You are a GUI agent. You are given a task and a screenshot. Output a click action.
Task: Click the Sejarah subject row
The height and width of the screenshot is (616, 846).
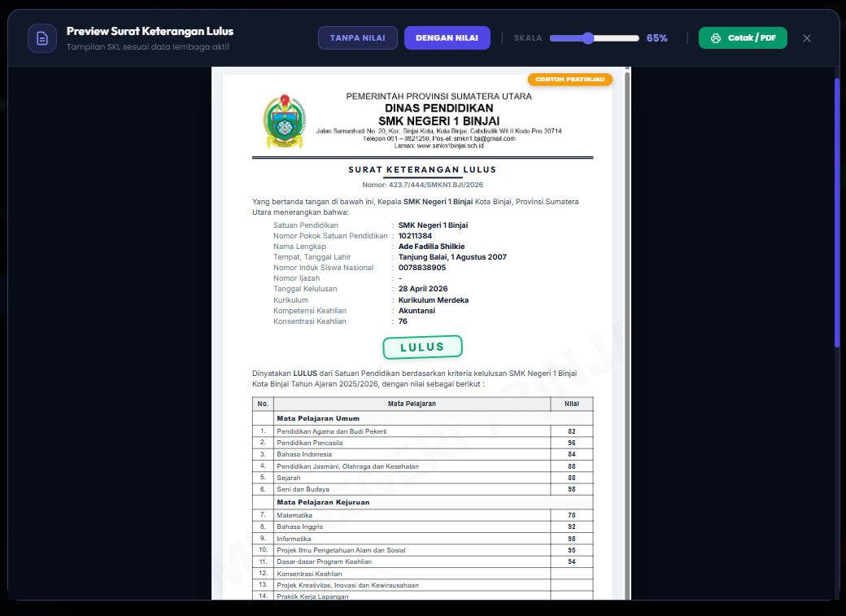[422, 478]
